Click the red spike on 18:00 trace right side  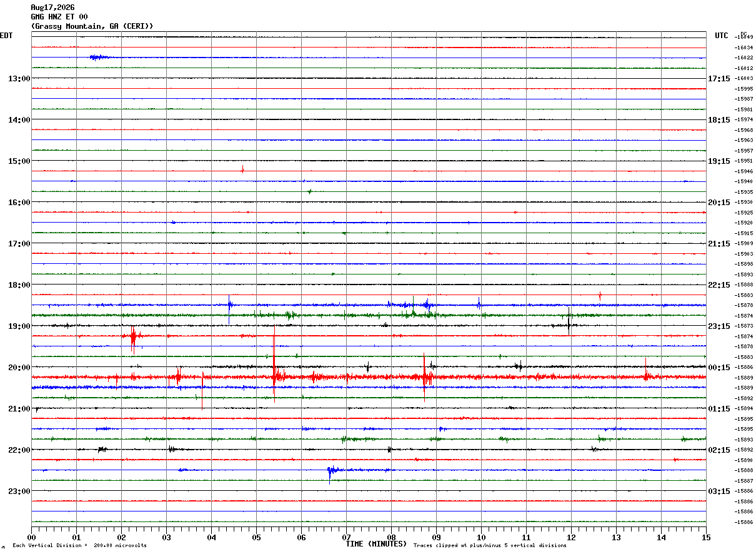coord(600,295)
